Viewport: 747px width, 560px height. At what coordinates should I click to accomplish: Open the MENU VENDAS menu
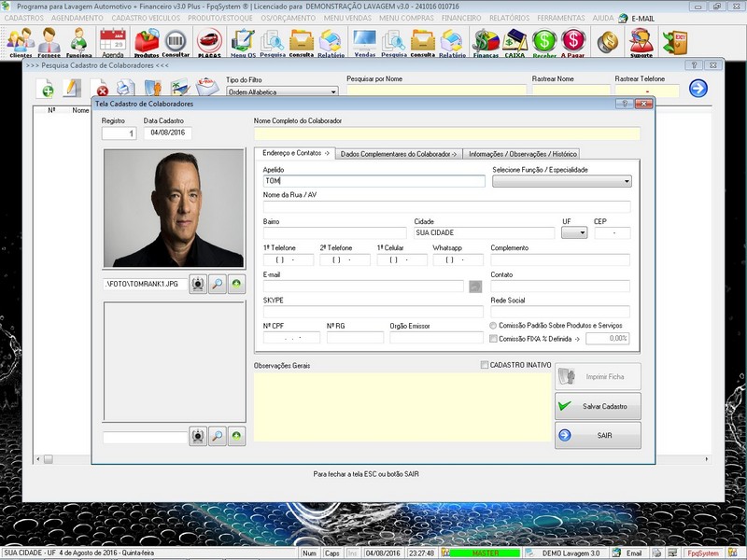(x=347, y=18)
